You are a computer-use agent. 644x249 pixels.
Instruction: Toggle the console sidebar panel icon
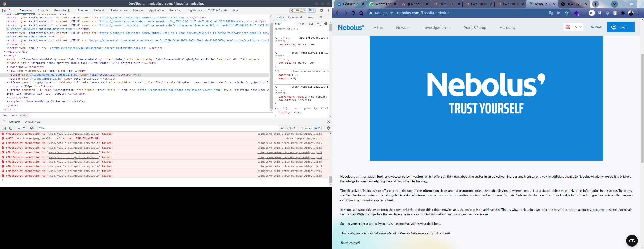(x=4, y=128)
